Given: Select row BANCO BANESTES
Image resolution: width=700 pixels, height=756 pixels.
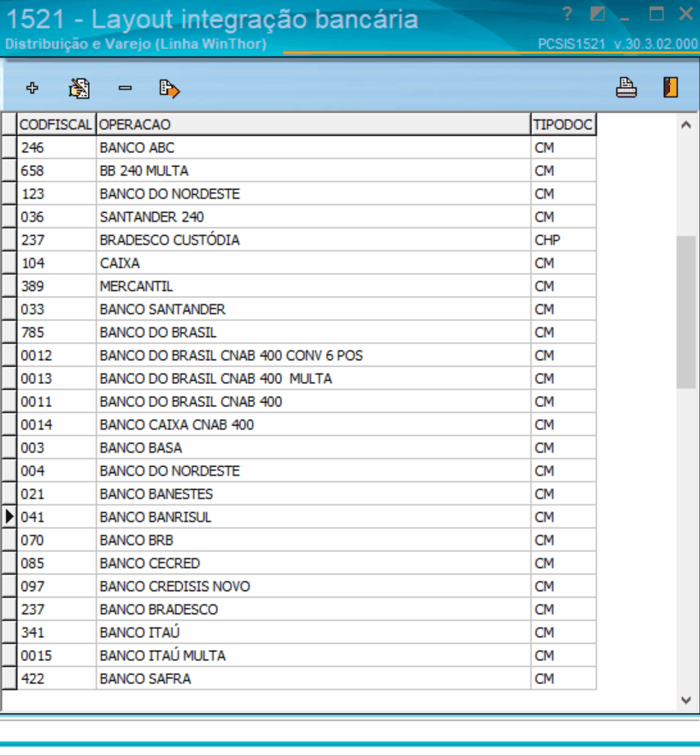Looking at the screenshot, I should 306,494.
